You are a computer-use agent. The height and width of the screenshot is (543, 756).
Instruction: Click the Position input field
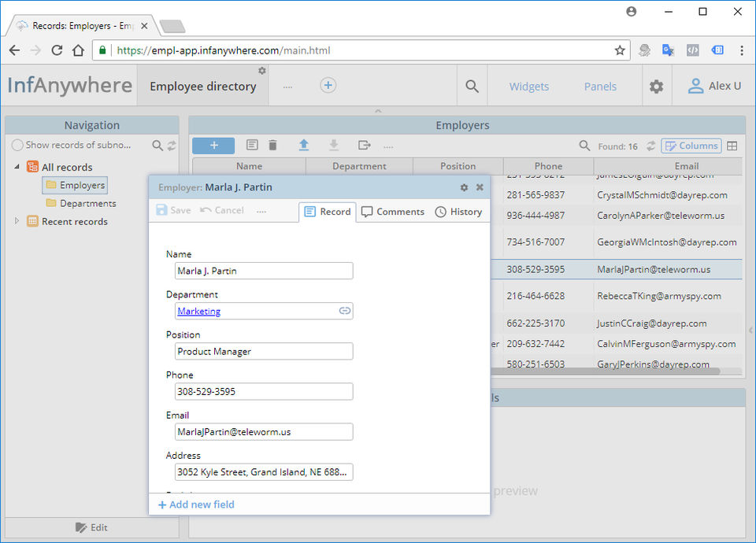(264, 351)
